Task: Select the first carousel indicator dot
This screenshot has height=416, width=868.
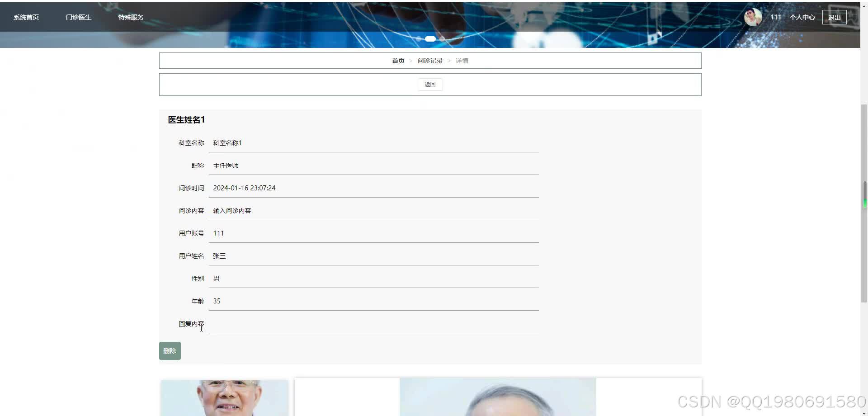Action: pos(419,39)
